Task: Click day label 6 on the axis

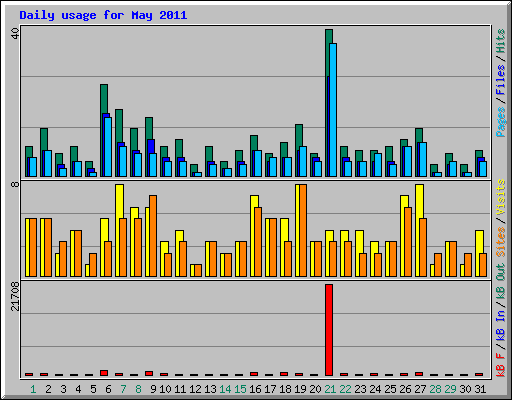Action: point(108,389)
